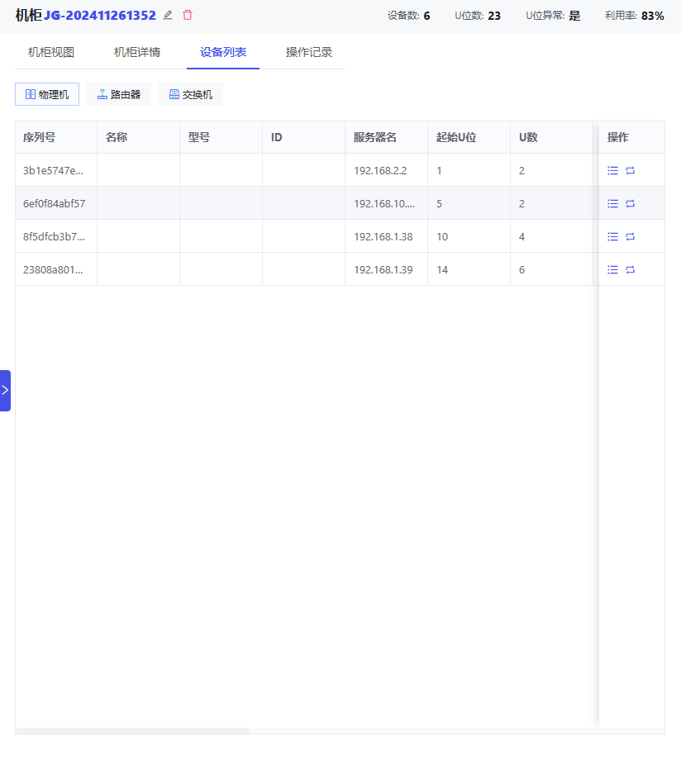Image resolution: width=681 pixels, height=784 pixels.
Task: Click 操作 column header
Action: pyautogui.click(x=631, y=137)
